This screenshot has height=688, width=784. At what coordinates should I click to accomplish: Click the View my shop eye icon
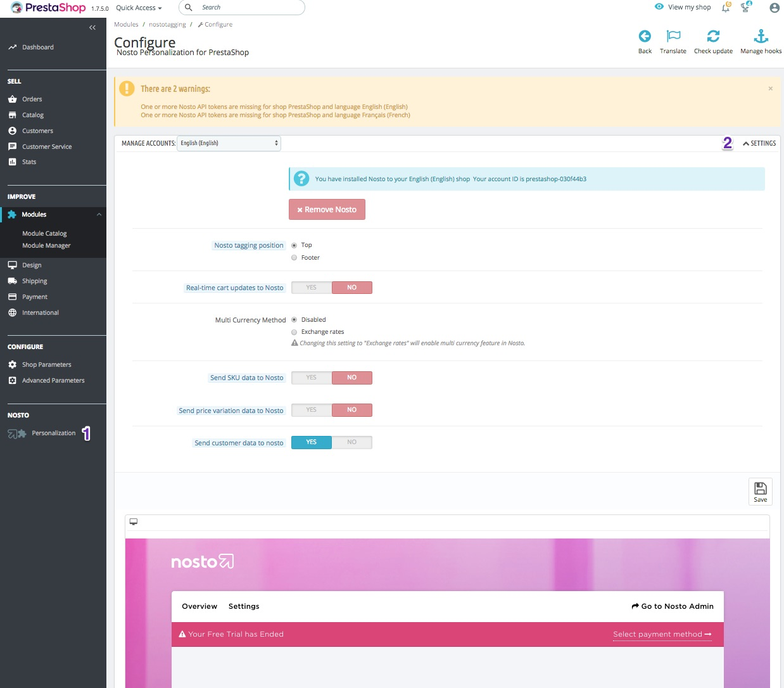(x=659, y=7)
